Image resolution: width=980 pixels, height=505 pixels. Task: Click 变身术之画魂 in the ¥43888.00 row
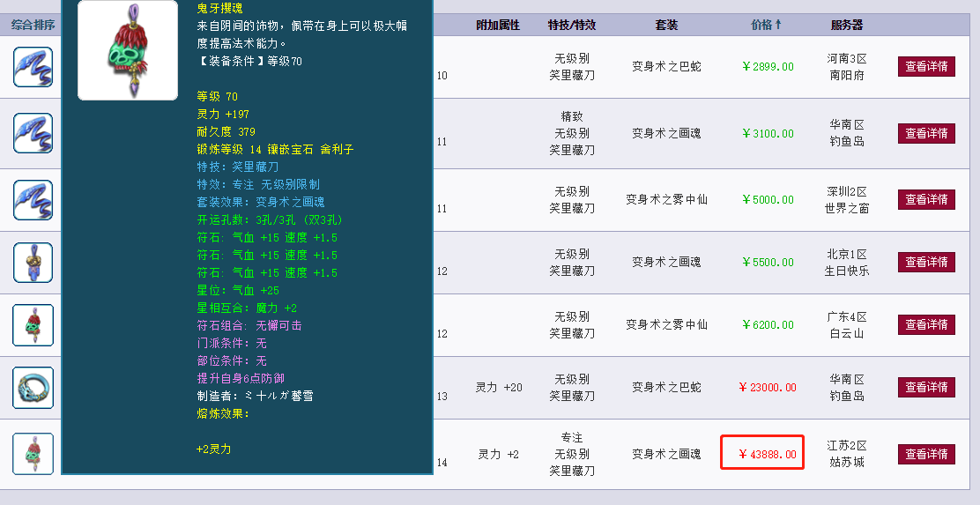click(x=666, y=455)
